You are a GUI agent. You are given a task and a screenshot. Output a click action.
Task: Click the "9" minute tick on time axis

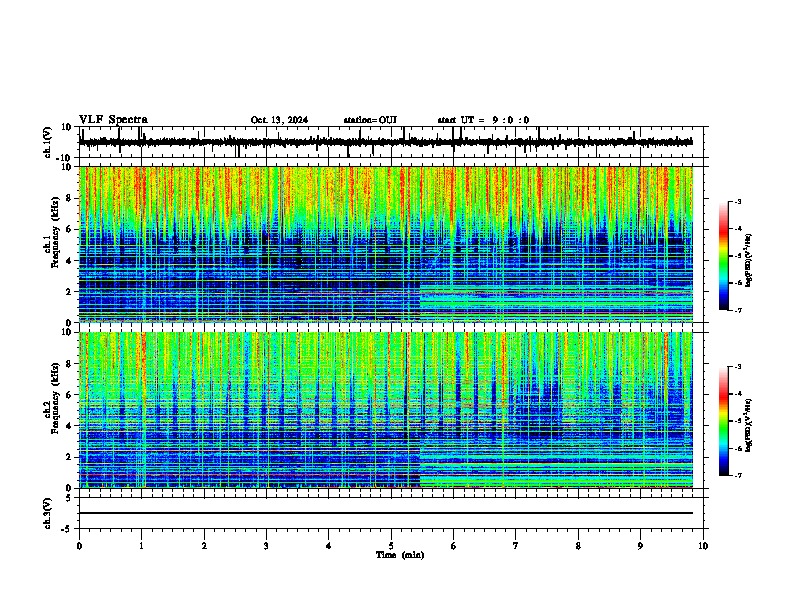click(x=641, y=546)
